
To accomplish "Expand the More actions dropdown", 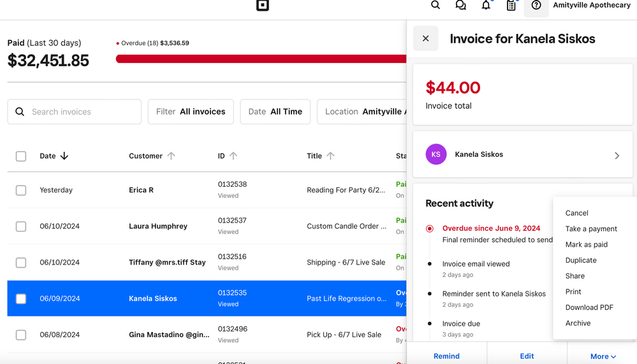I will [603, 356].
